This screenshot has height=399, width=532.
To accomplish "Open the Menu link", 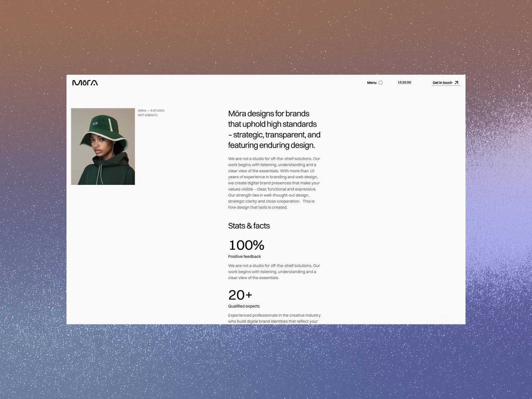I will click(372, 83).
